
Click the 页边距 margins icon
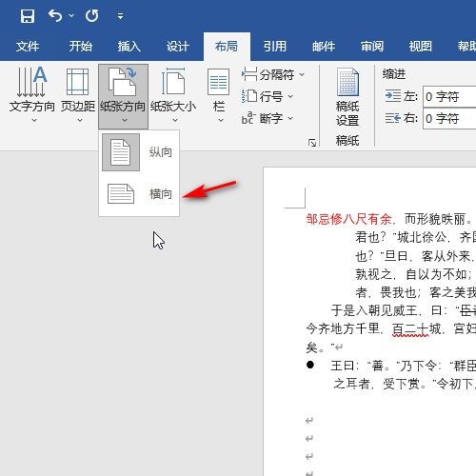(78, 82)
